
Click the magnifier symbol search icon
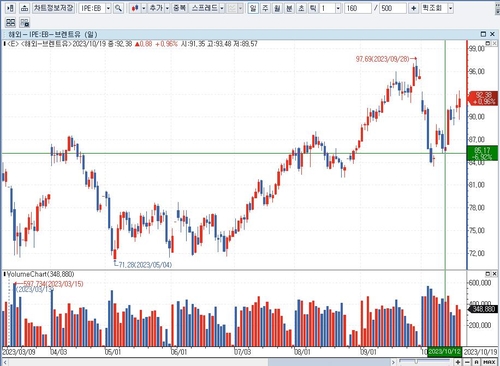coord(118,8)
